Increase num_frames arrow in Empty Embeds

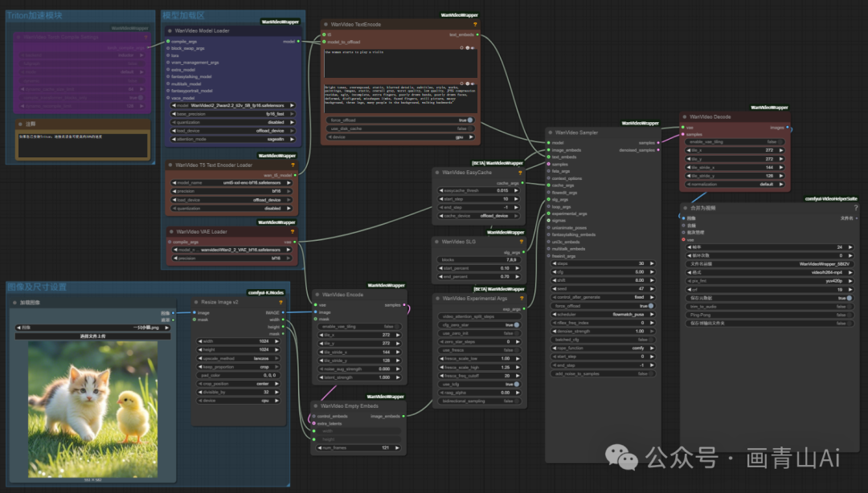pyautogui.click(x=398, y=447)
